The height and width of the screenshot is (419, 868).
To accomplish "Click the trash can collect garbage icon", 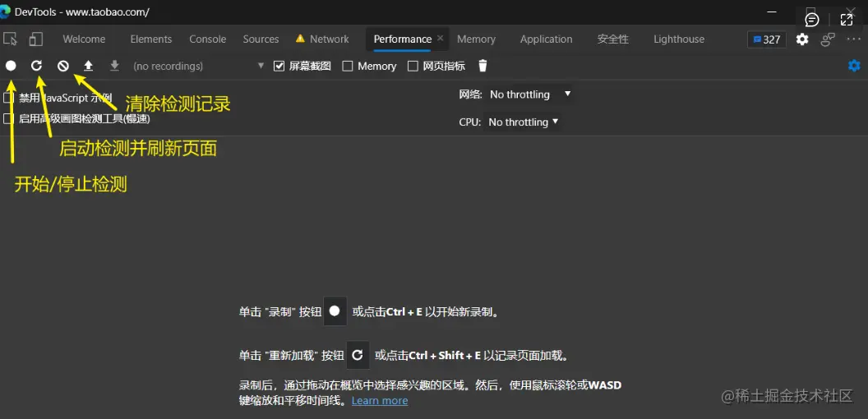I will click(482, 66).
